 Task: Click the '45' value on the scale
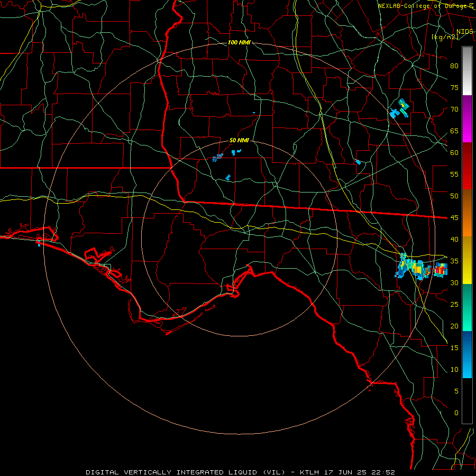pyautogui.click(x=454, y=218)
